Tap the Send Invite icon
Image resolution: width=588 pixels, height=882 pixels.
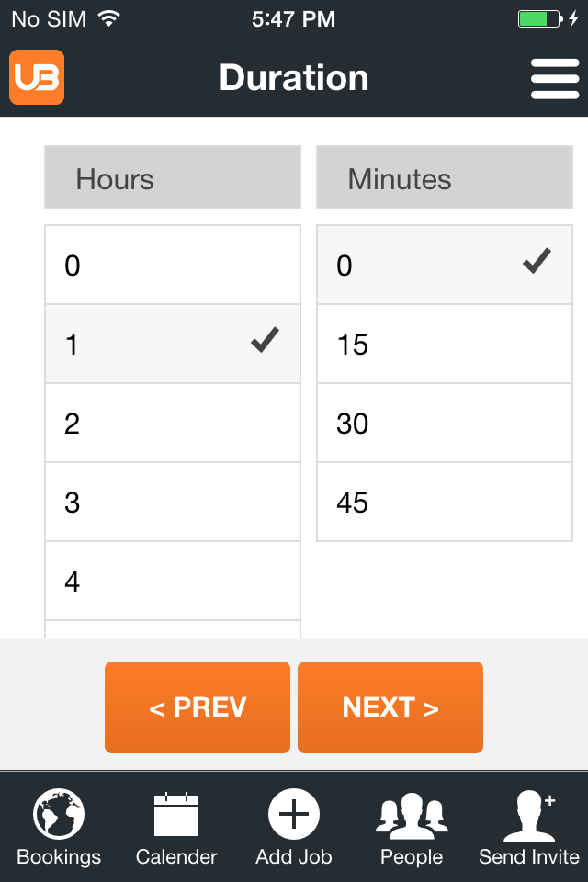pos(529,815)
